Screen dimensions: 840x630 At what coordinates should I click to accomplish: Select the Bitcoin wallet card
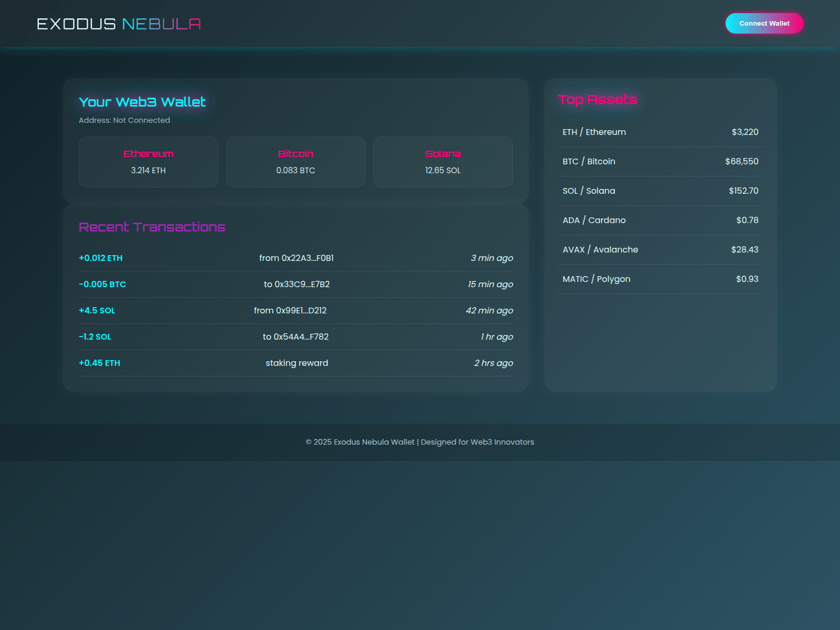coord(295,162)
